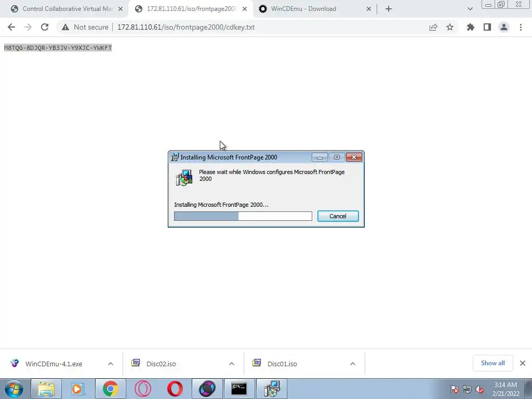Image resolution: width=532 pixels, height=399 pixels.
Task: Click the Show desktop strip
Action: pyautogui.click(x=528, y=389)
